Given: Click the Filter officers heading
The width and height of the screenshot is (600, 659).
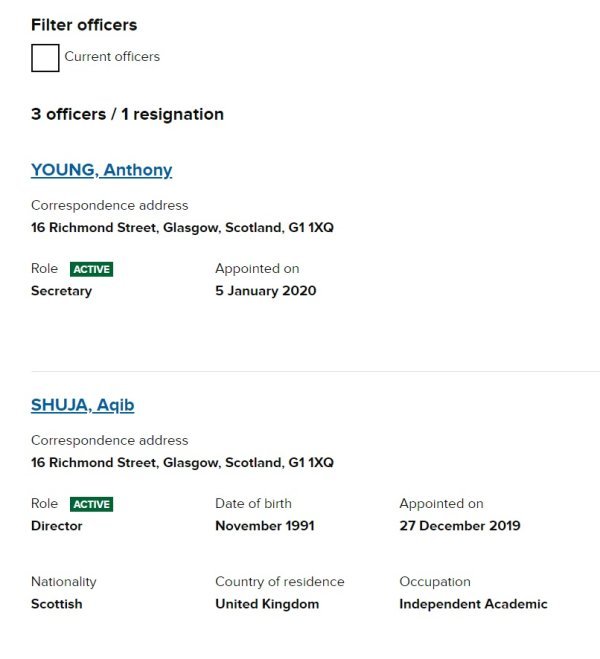Looking at the screenshot, I should [x=84, y=25].
